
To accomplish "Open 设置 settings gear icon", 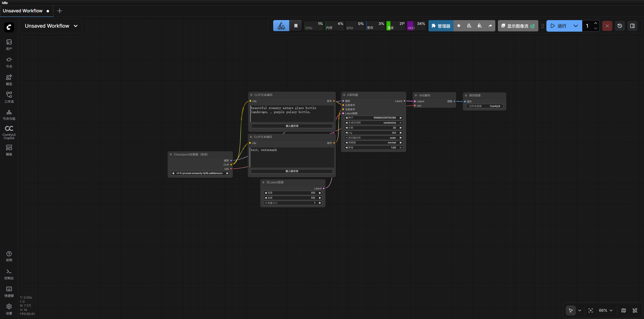I will click(9, 309).
